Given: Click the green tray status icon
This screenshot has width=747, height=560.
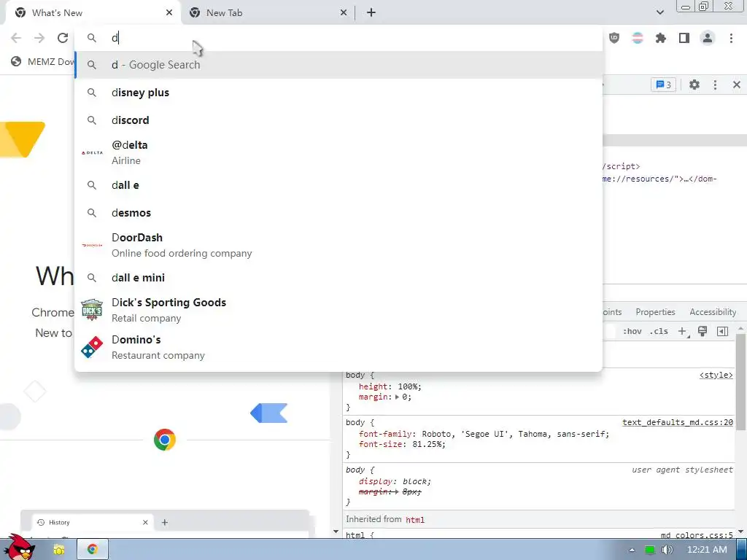Looking at the screenshot, I should click(649, 550).
